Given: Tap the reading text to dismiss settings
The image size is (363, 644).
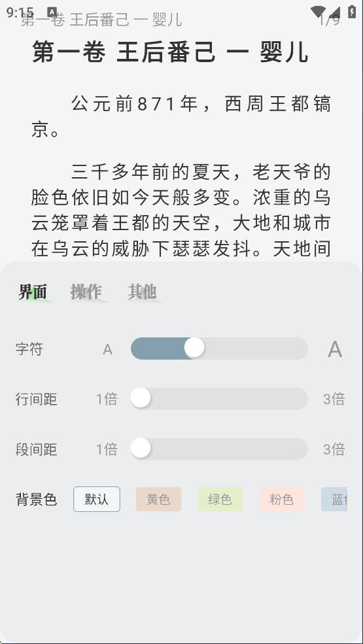Looking at the screenshot, I should click(x=181, y=173).
